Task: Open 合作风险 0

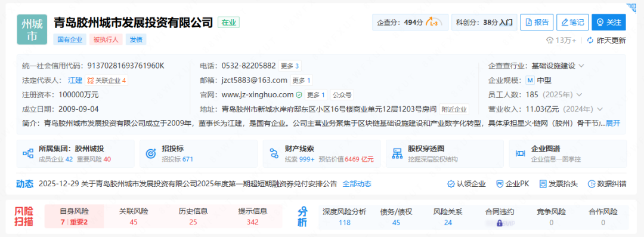Action: point(602,217)
